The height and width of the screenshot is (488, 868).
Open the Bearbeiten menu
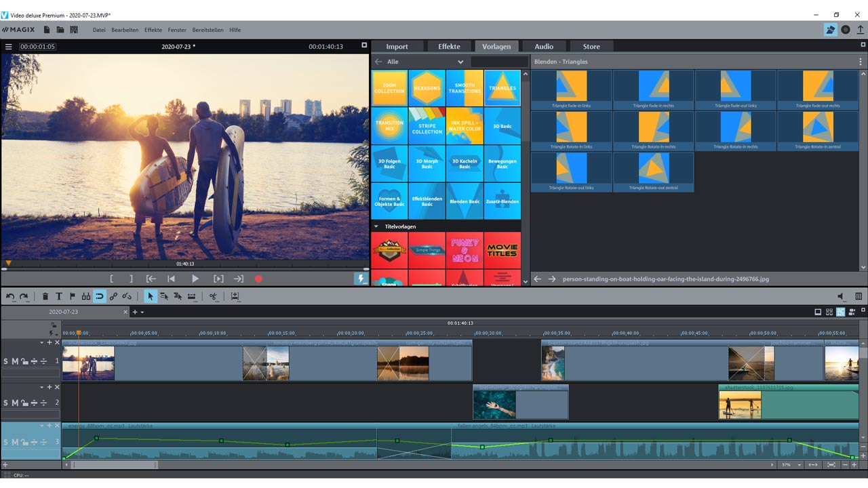[125, 30]
